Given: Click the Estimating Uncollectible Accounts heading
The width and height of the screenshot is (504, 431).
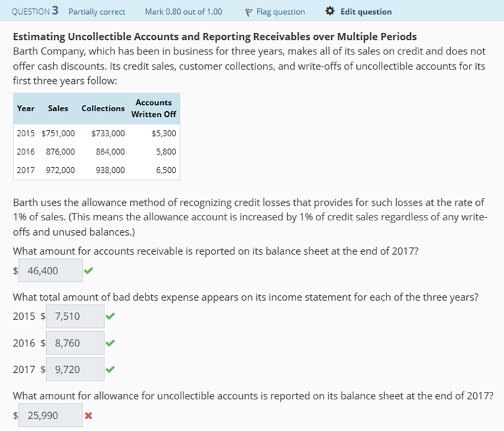Looking at the screenshot, I should point(215,36).
